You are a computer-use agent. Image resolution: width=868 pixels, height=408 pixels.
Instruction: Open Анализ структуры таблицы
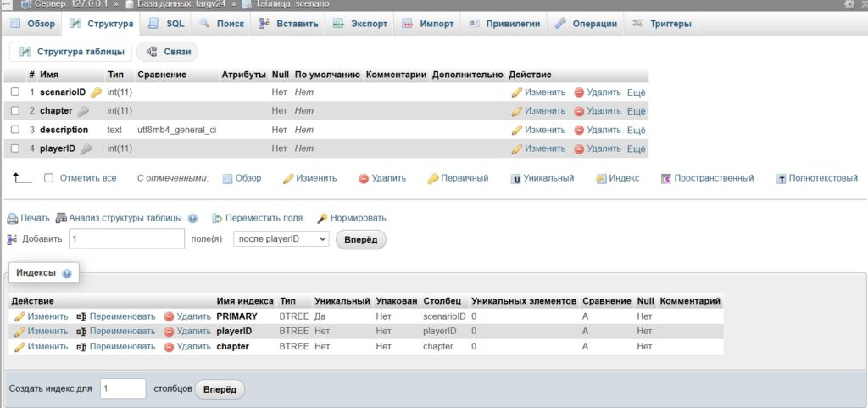tap(119, 218)
